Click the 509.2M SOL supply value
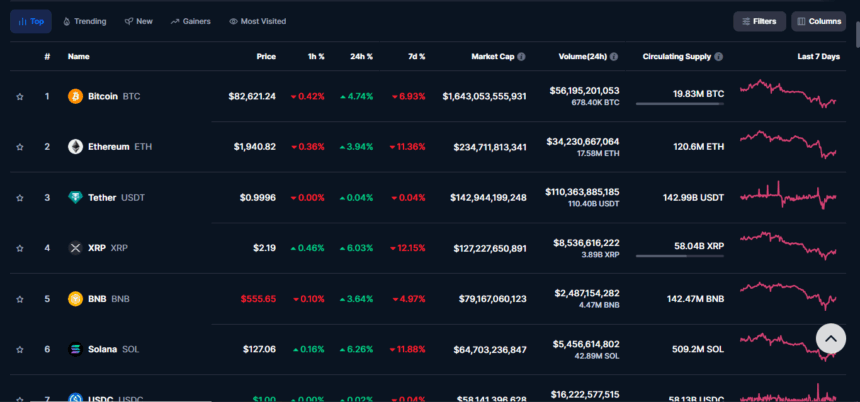Viewport: 860px width, 402px height. click(x=698, y=349)
